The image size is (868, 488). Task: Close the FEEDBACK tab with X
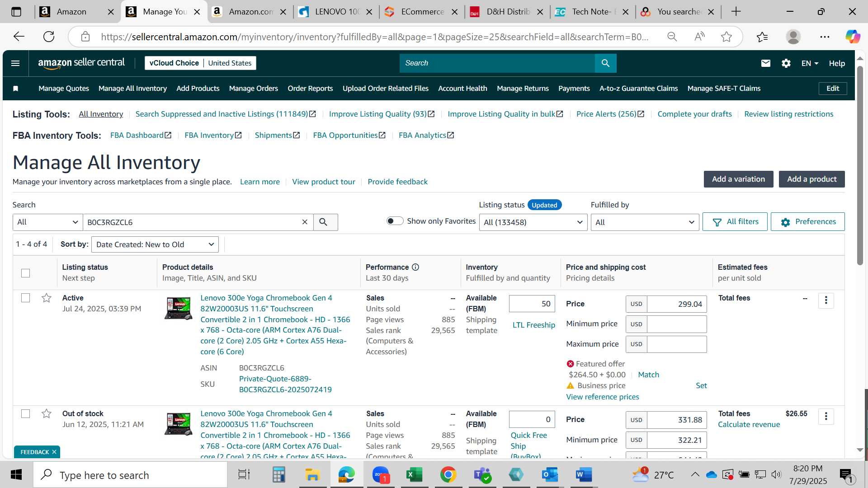(x=54, y=452)
